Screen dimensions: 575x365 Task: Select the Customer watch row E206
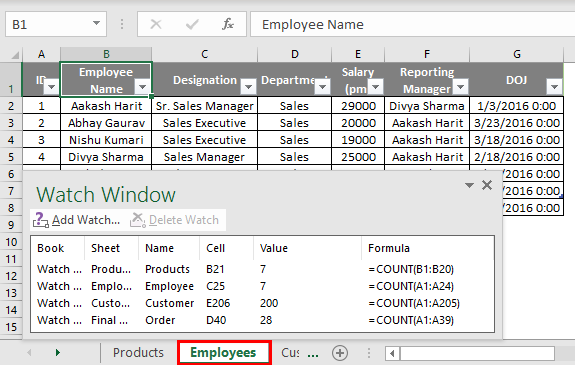[262, 303]
